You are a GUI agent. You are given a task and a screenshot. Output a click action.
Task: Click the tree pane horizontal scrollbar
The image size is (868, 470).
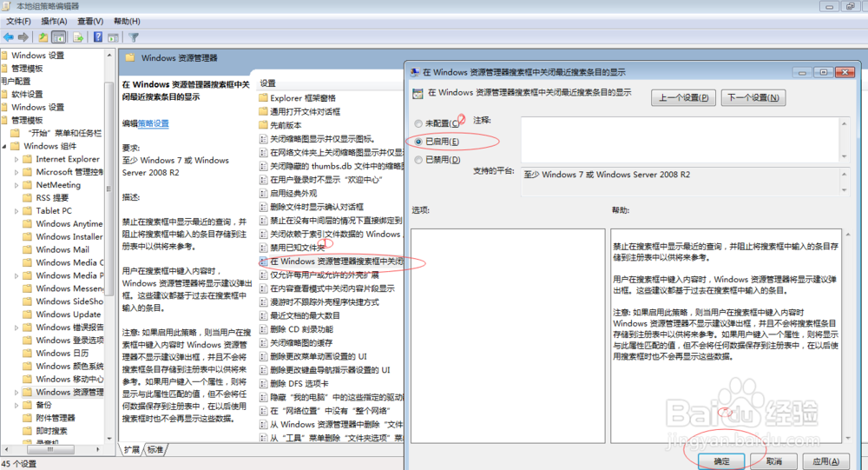tap(51, 449)
